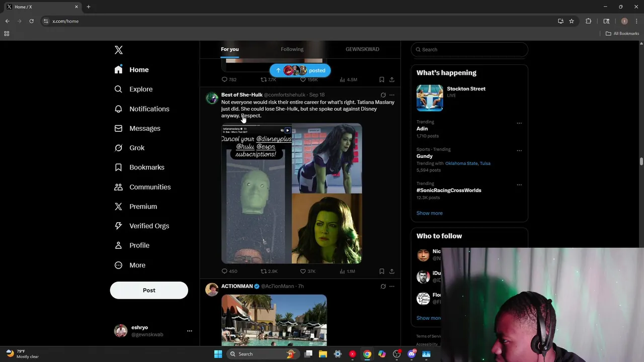Screen dimensions: 644x362
Task: Open Communities in the sidebar
Action: tap(143, 187)
